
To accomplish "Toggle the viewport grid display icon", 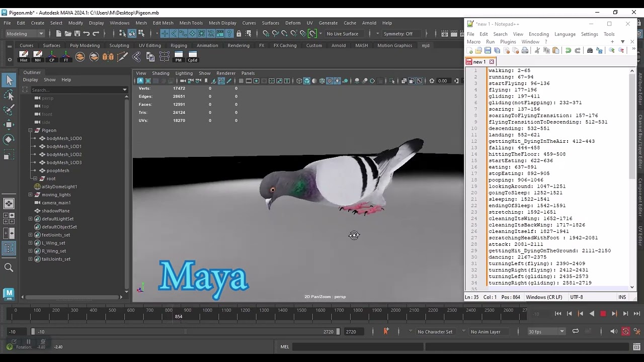I will tap(241, 81).
